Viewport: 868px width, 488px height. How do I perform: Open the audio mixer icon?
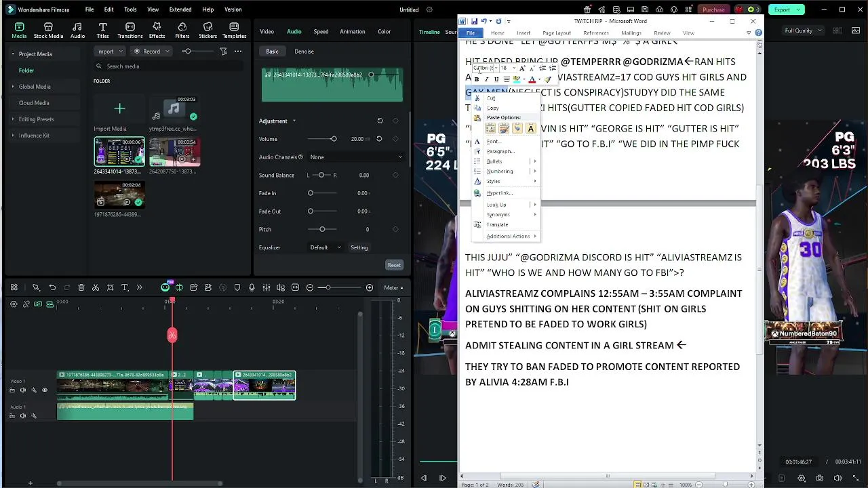267,288
